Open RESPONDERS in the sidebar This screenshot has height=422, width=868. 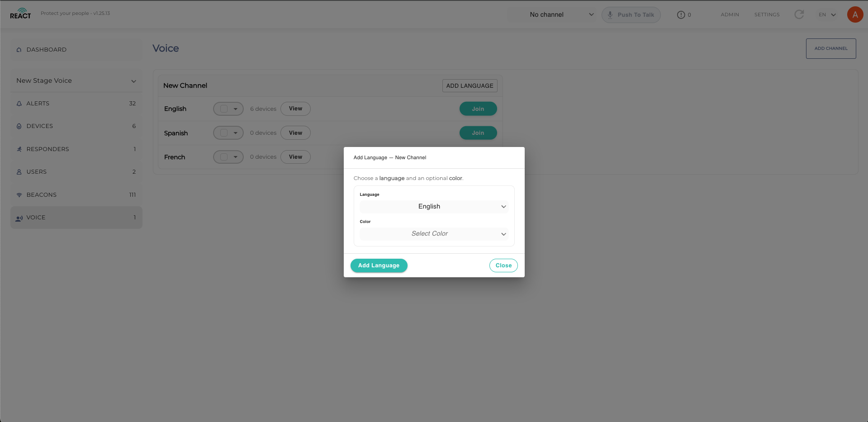[76, 149]
